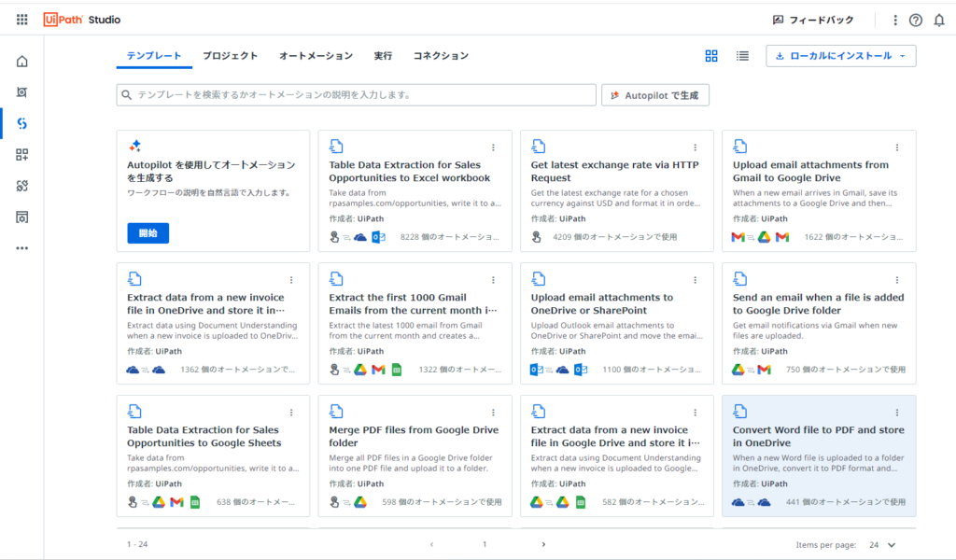The height and width of the screenshot is (560, 956).
Task: Open three-dot menu on Get latest exchange rate card
Action: click(x=696, y=147)
